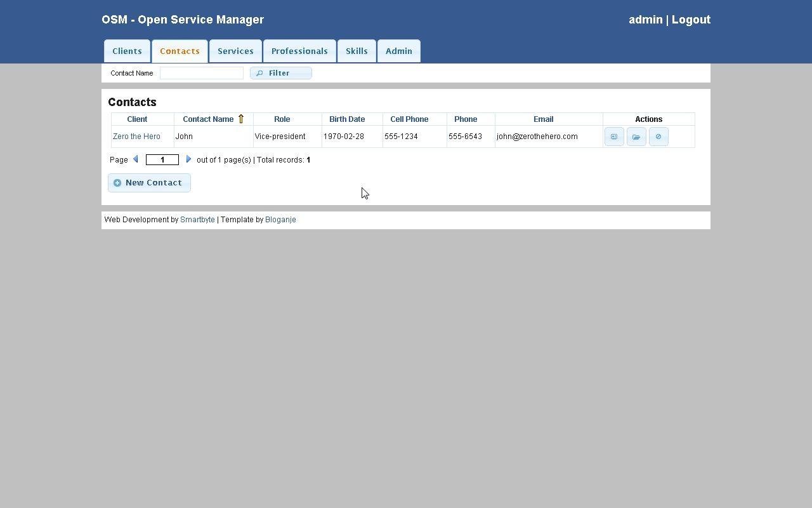812x508 pixels.
Task: Select the Admin tab
Action: 398,51
